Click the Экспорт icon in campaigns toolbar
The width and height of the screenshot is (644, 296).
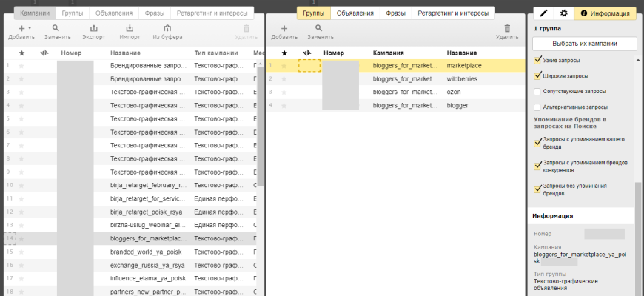[93, 28]
